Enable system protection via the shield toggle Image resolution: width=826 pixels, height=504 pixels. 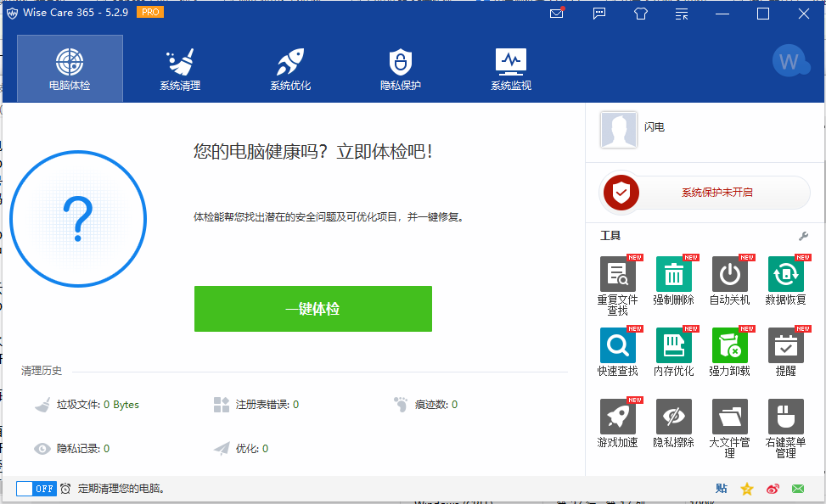621,193
